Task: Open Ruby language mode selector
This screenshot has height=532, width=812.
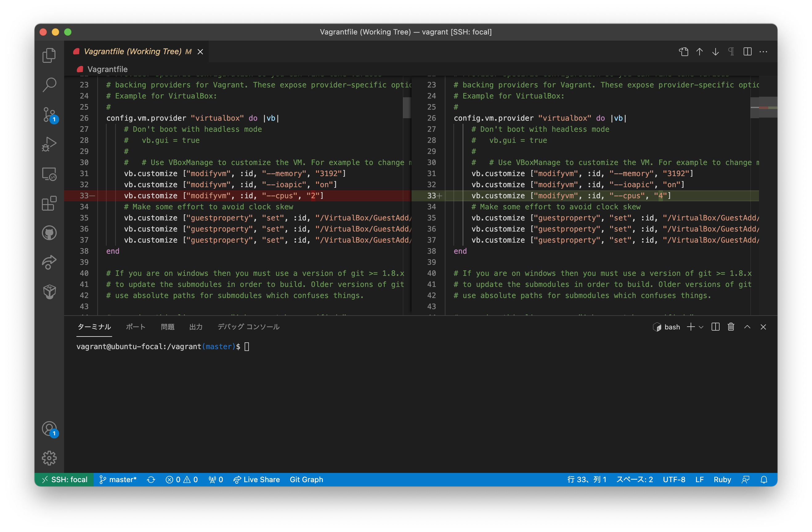Action: tap(722, 479)
